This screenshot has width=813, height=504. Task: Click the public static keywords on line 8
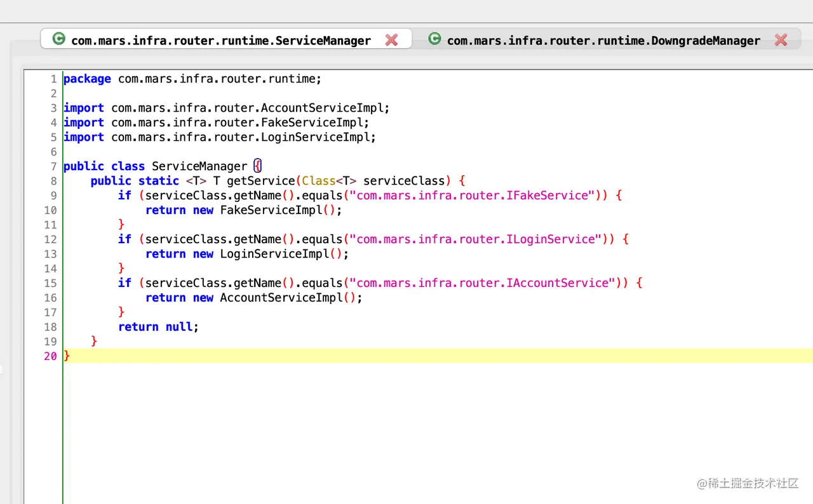(135, 182)
